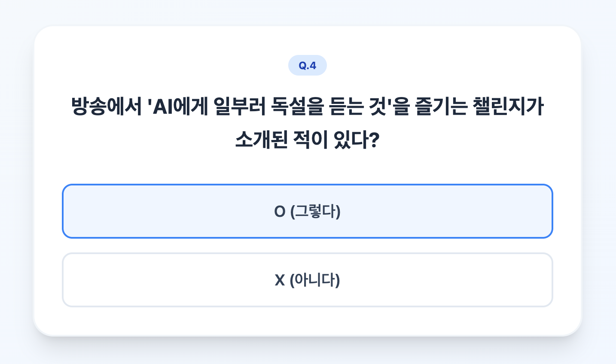This screenshot has height=364, width=616.
Task: Pick the blue-bordered answer box
Action: point(307,211)
